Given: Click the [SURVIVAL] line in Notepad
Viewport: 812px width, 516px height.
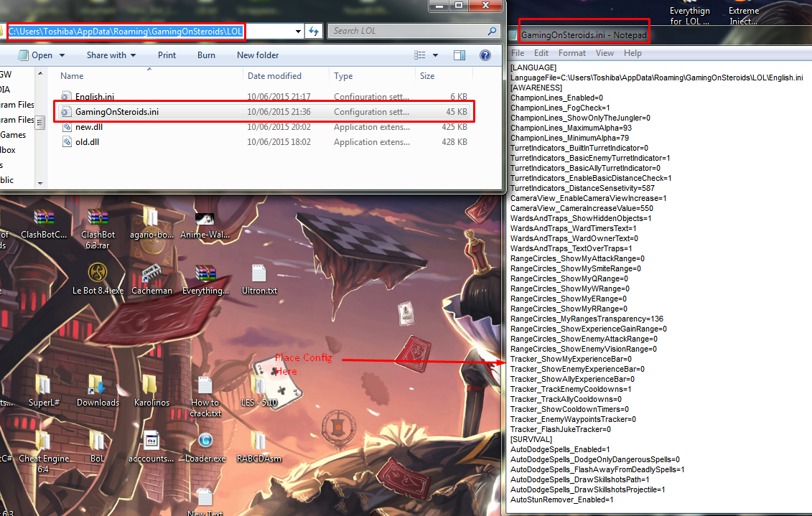Looking at the screenshot, I should coord(531,439).
